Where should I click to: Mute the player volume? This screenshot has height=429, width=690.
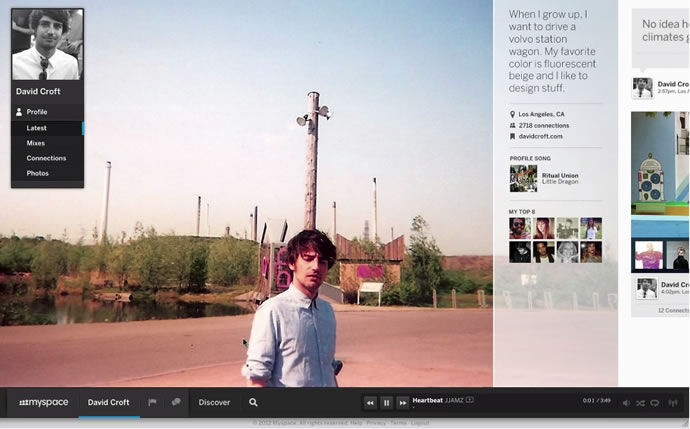click(626, 403)
